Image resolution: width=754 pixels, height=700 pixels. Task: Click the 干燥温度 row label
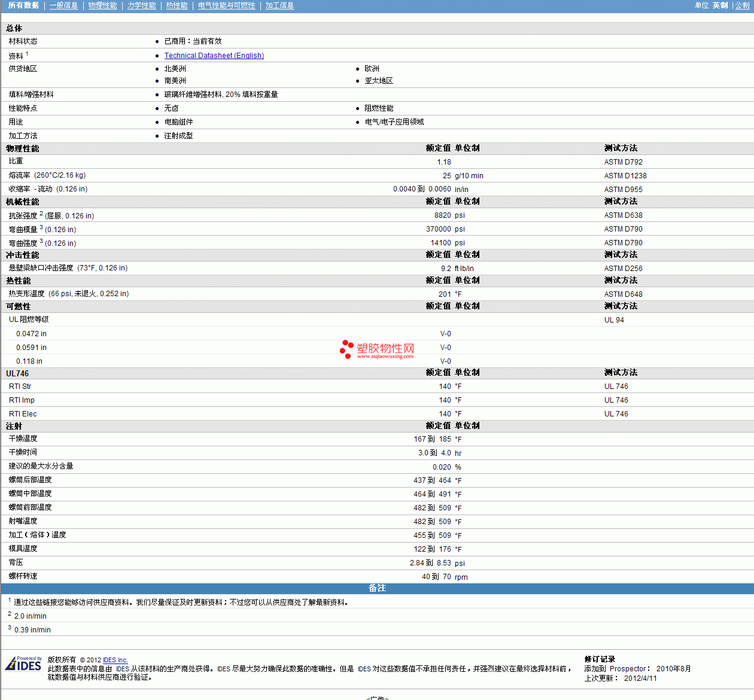(23, 439)
